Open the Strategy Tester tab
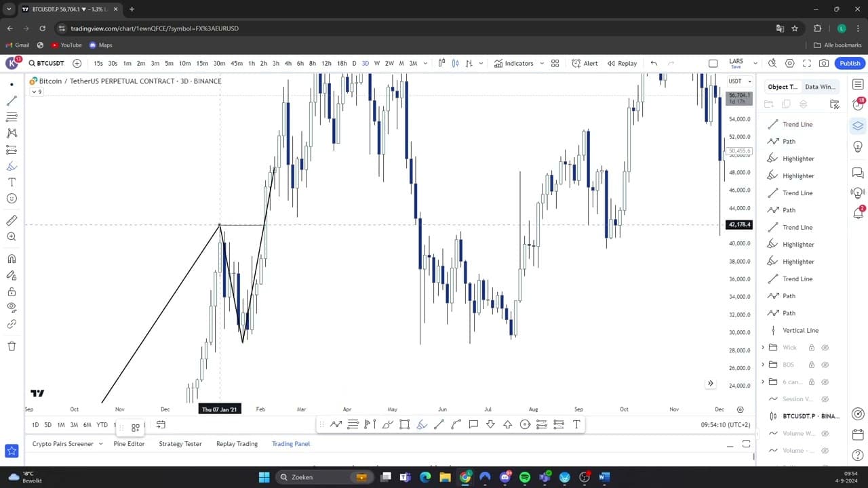The image size is (868, 488). (180, 444)
